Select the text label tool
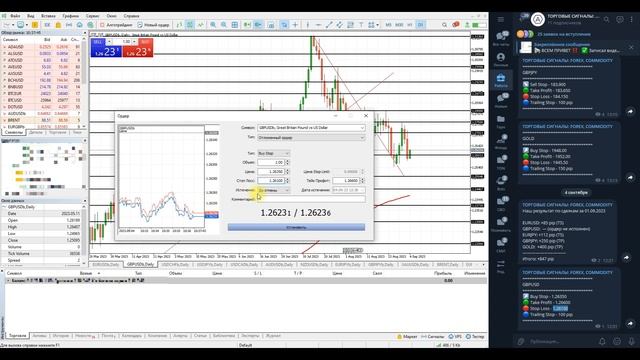Image resolution: width=640 pixels, height=360 pixels. click(x=361, y=25)
